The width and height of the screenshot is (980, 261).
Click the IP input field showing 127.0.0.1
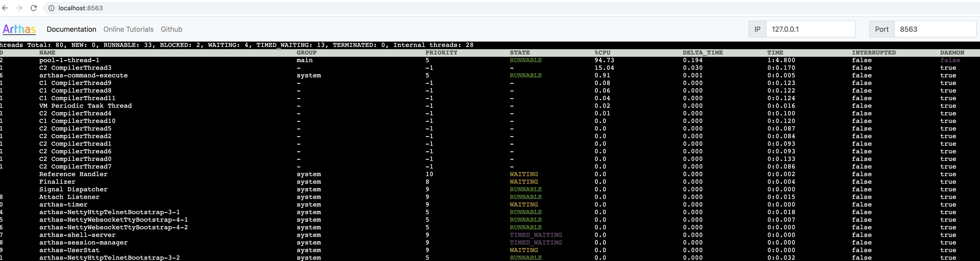coord(811,29)
